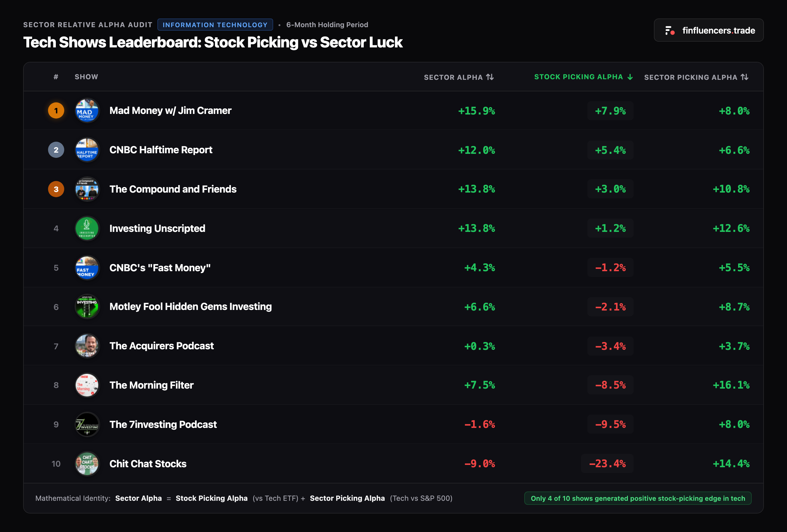Click the +6.6% sector alpha for Motley Fool
This screenshot has width=787, height=532.
click(x=479, y=307)
